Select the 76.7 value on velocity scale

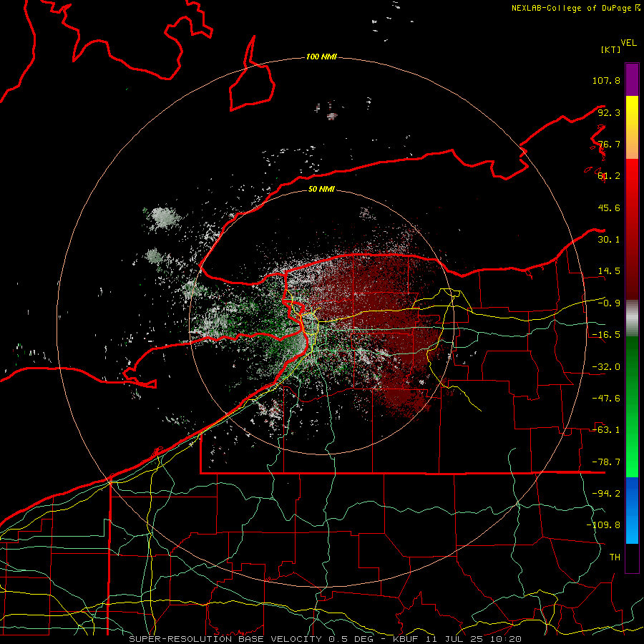click(x=609, y=144)
